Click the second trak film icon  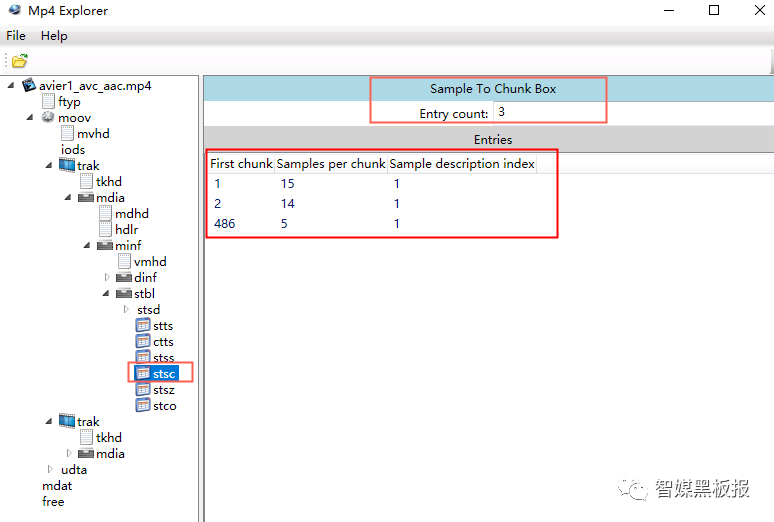pos(67,421)
